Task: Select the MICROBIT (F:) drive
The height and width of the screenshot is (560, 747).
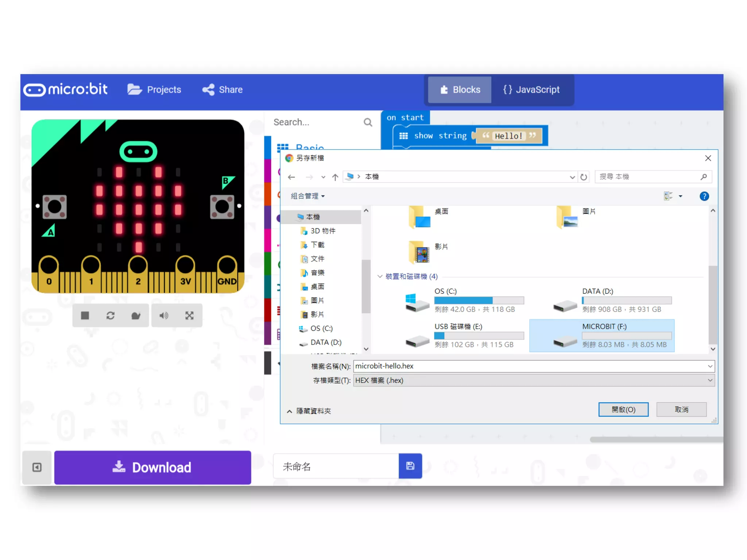Action: 602,335
